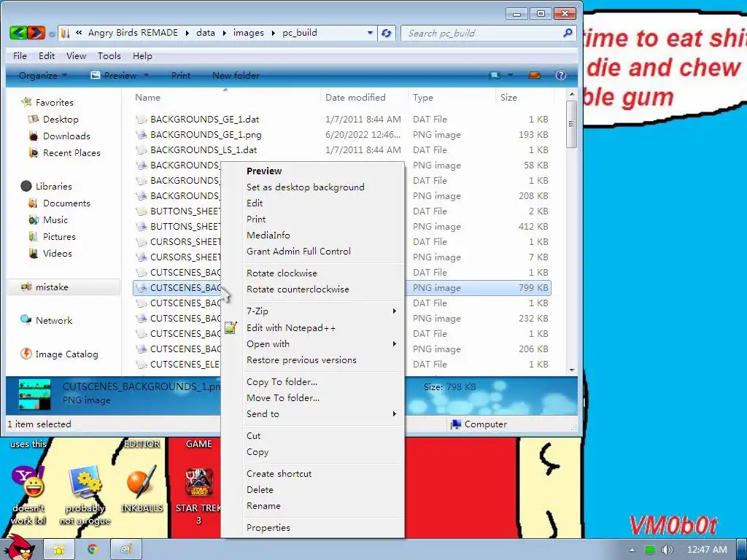Click the green Back navigation arrow
This screenshot has width=747, height=560.
pos(18,33)
